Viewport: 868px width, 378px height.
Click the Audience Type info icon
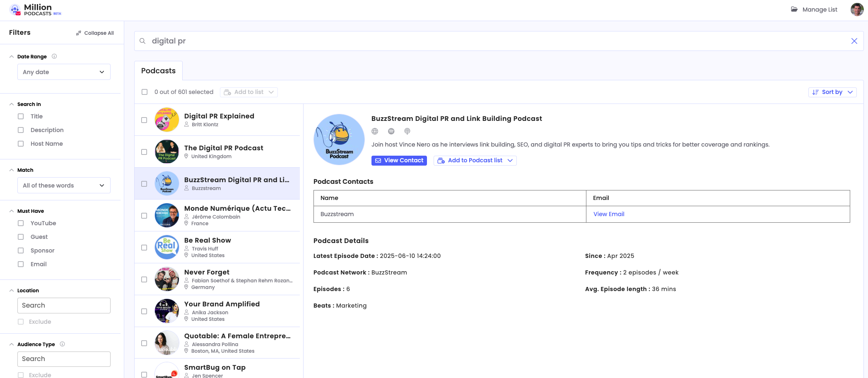click(63, 344)
